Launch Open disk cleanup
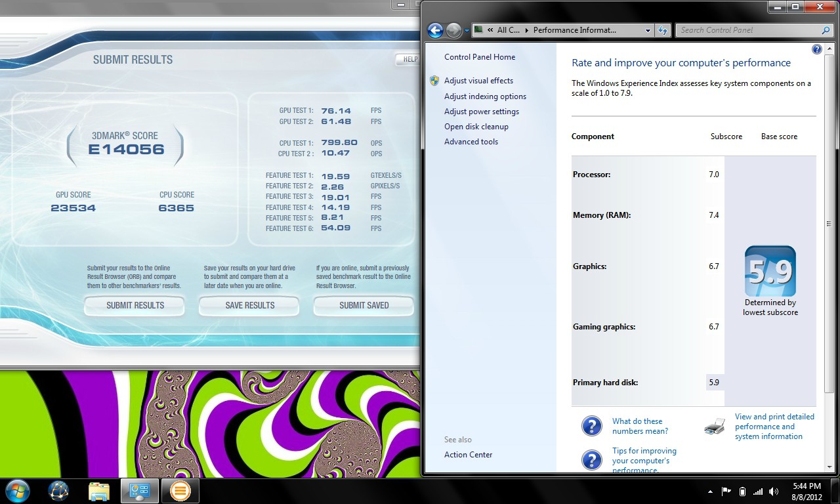This screenshot has width=840, height=504. coord(476,127)
